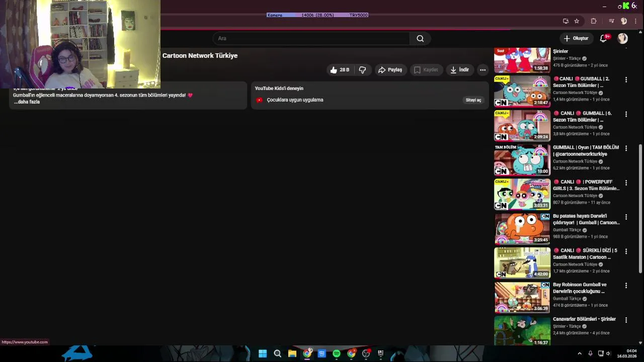Click title Bay Robinson Gumball ve Darwin'in çocukluğunu
644x362 pixels.
[580, 288]
